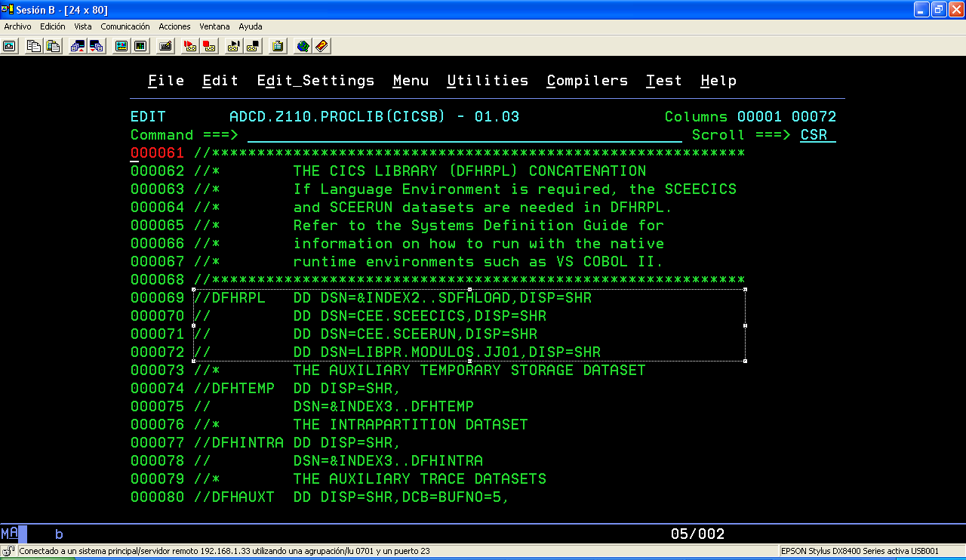This screenshot has width=966, height=560.
Task: Select Compilers on the ISPF action bar
Action: pyautogui.click(x=587, y=80)
